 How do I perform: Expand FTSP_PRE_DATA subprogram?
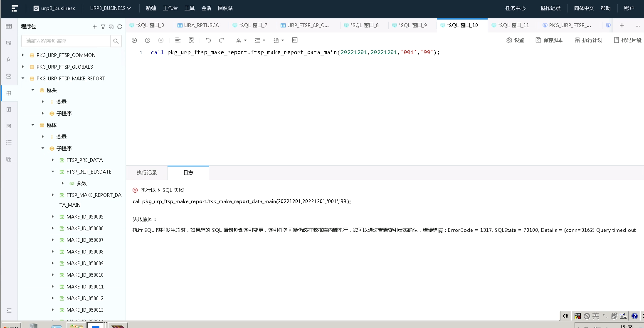tap(53, 160)
